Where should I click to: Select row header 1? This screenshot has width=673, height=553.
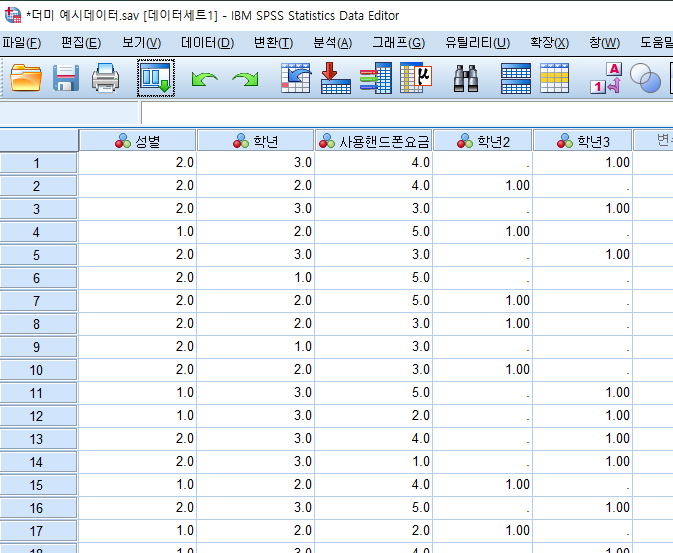(x=38, y=163)
